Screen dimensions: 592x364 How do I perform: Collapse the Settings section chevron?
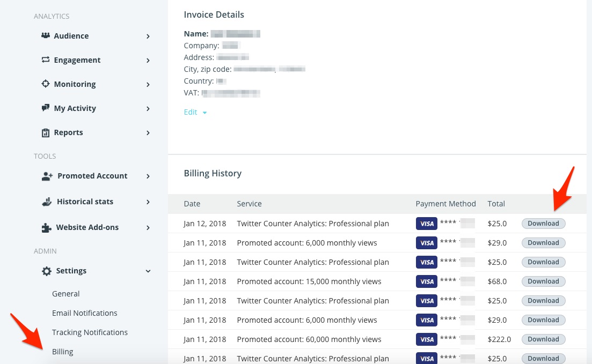tap(148, 271)
